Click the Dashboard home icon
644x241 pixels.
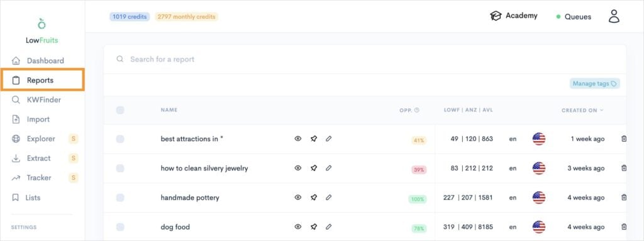(x=16, y=61)
